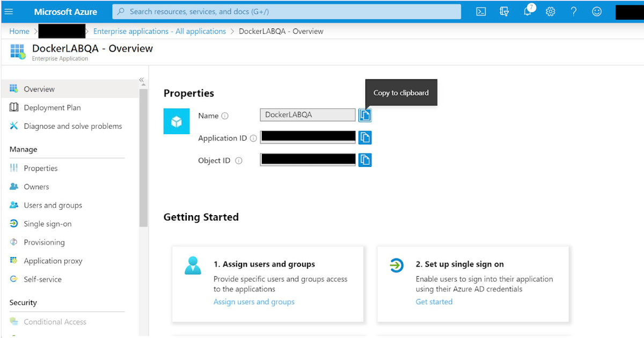Click the info icon beside Name
Image resolution: width=644 pixels, height=338 pixels.
click(225, 115)
